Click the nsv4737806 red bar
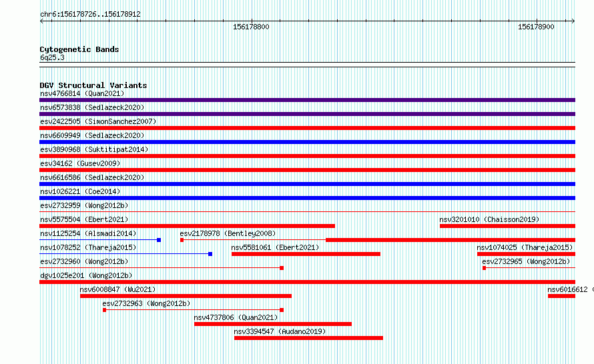The image size is (594, 364). tap(273, 324)
